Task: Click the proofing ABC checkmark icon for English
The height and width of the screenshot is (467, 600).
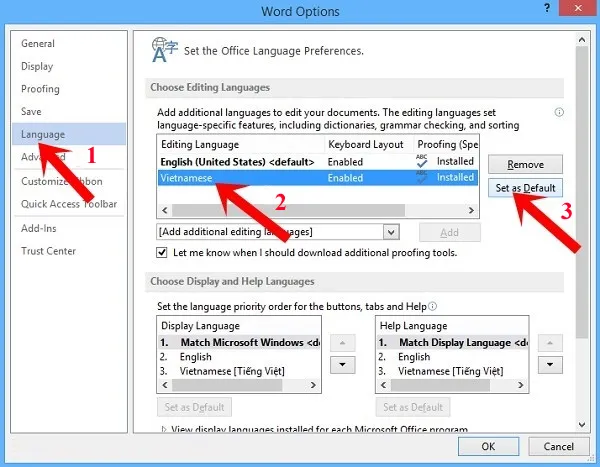Action: pyautogui.click(x=422, y=160)
